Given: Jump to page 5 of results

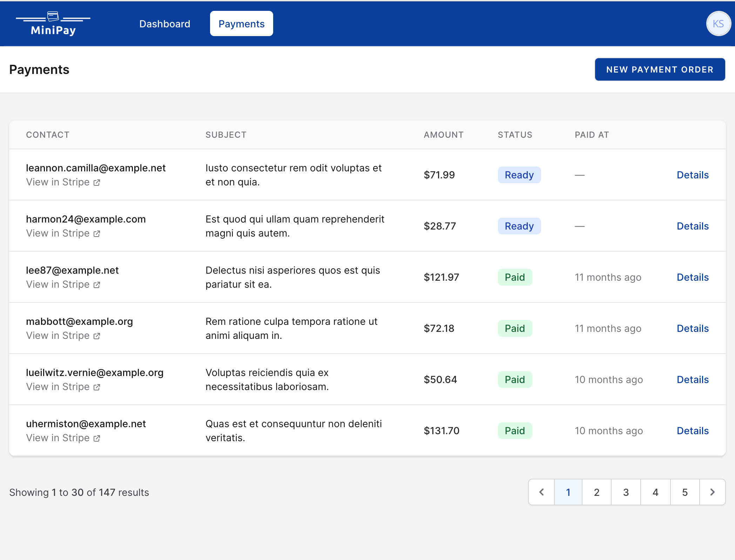Looking at the screenshot, I should [685, 492].
